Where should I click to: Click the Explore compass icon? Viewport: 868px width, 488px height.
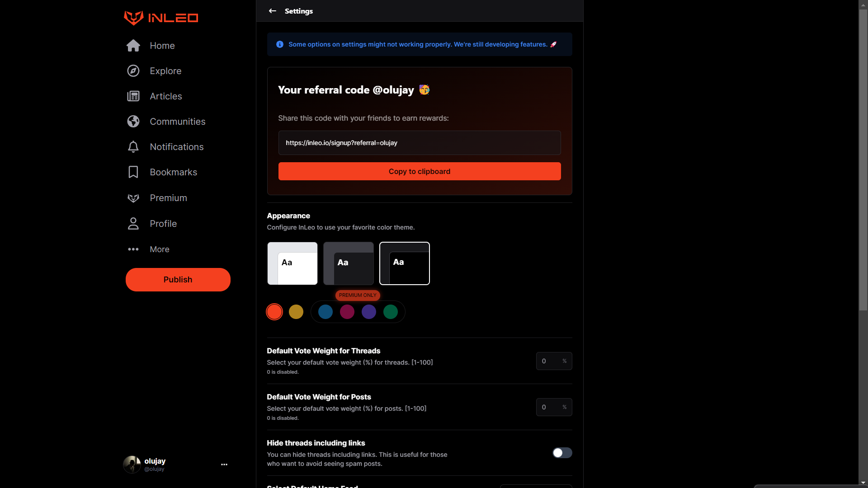133,71
